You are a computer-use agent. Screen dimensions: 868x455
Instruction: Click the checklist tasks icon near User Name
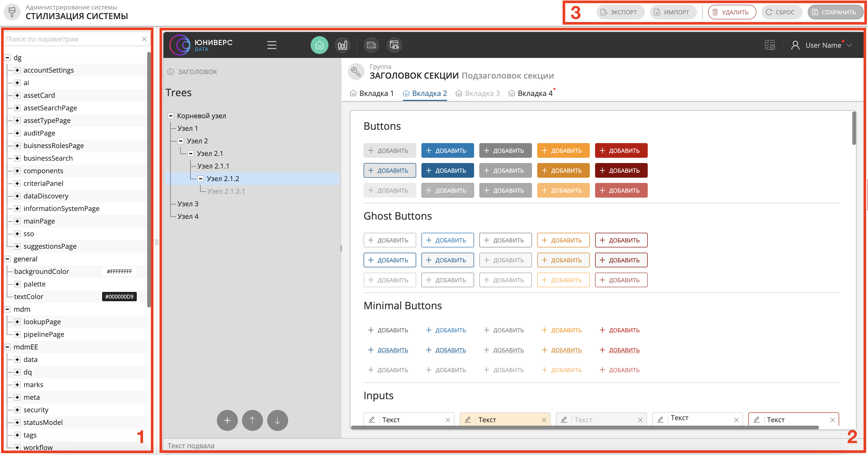[770, 45]
